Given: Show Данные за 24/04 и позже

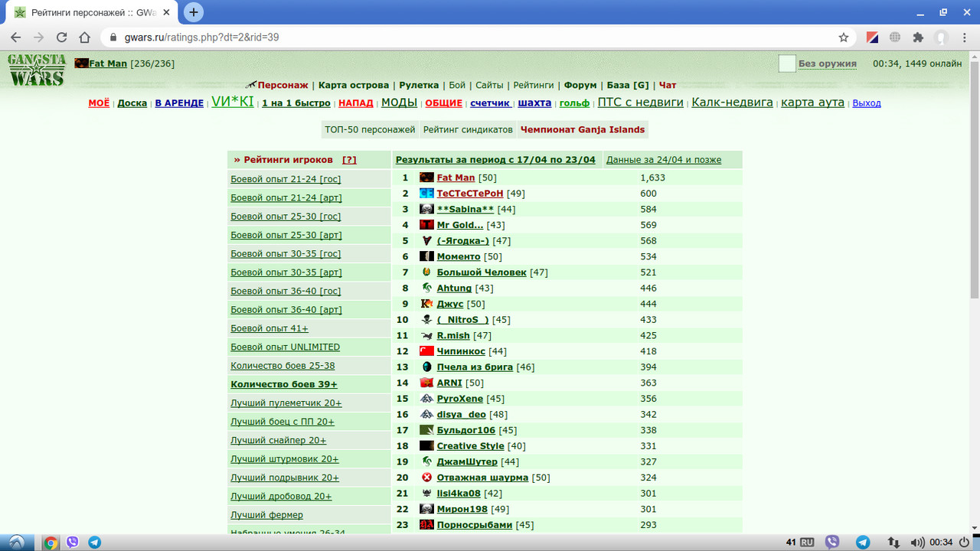Looking at the screenshot, I should 664,159.
